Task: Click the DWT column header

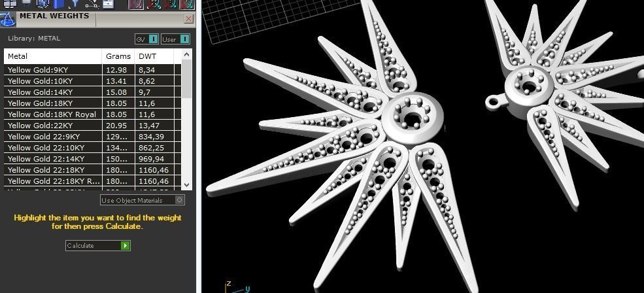Action: 154,56
